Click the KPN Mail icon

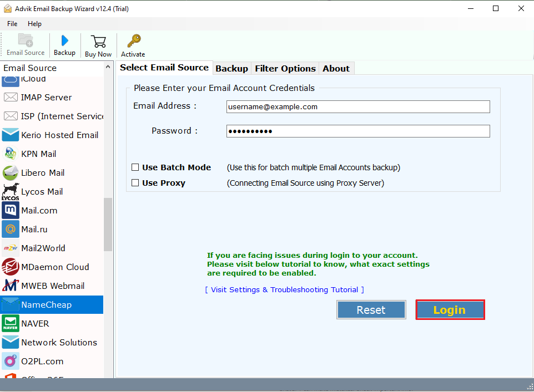pos(11,154)
